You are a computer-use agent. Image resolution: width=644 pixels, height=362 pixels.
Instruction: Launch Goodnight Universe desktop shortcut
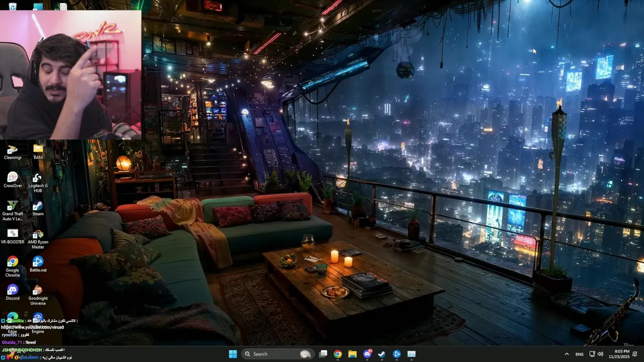[x=38, y=295]
